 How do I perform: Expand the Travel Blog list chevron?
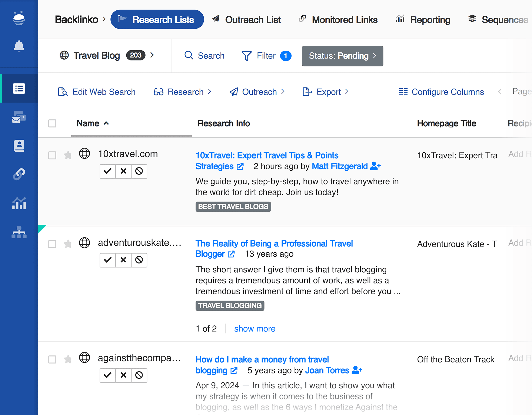152,55
